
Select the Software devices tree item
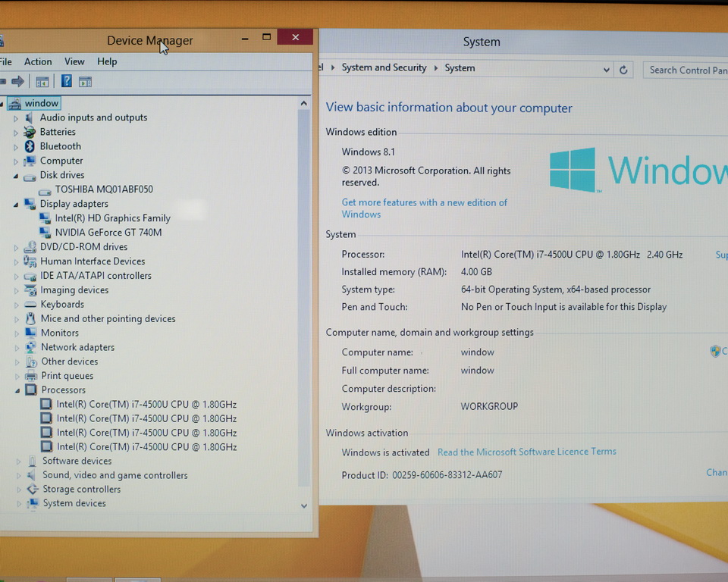(77, 461)
